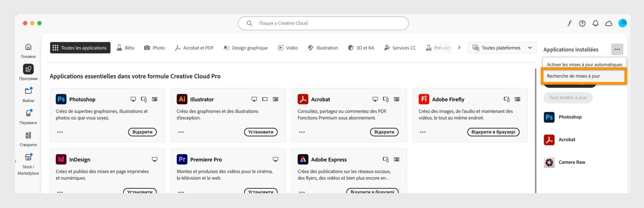Click the InDesign Id icon
644x208 pixels.
pyautogui.click(x=61, y=159)
